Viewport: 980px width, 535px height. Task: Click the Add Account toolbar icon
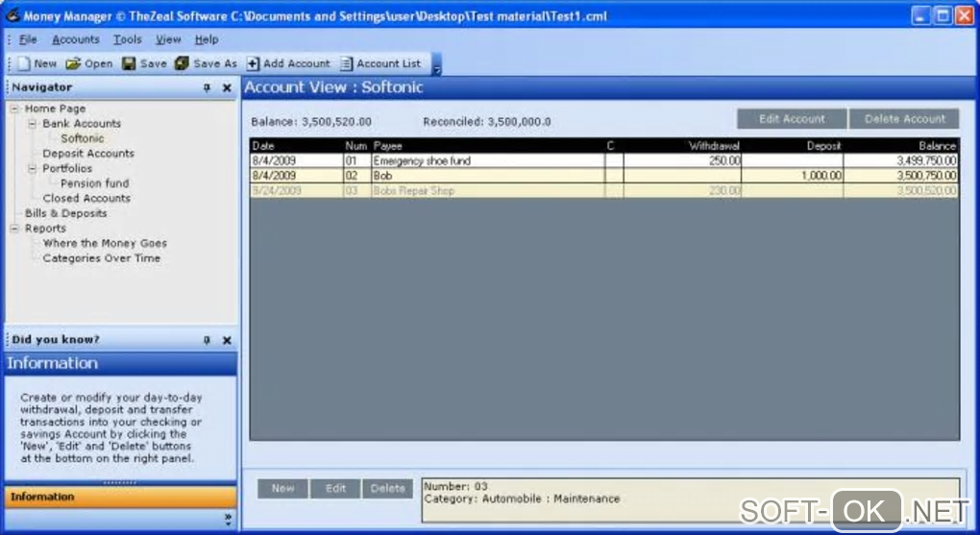pyautogui.click(x=253, y=63)
